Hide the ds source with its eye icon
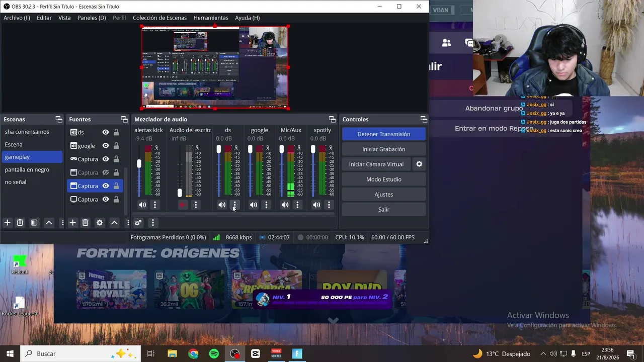The width and height of the screenshot is (644, 362). coord(106,132)
